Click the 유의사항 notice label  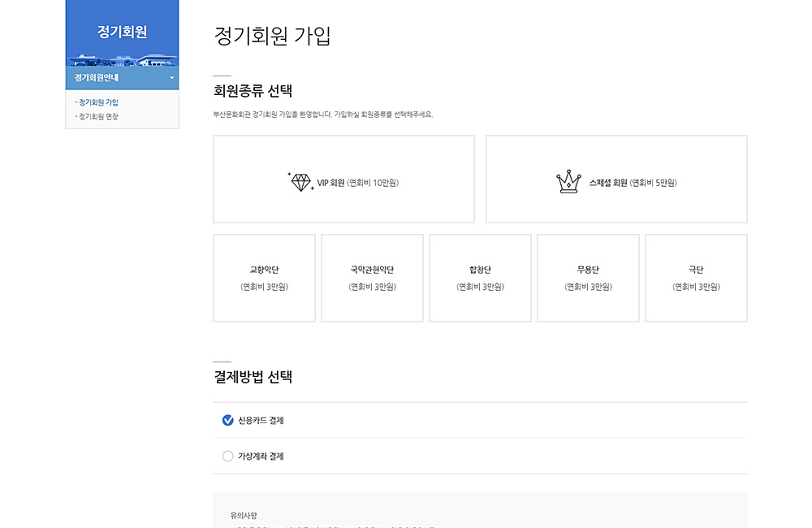pos(244,516)
